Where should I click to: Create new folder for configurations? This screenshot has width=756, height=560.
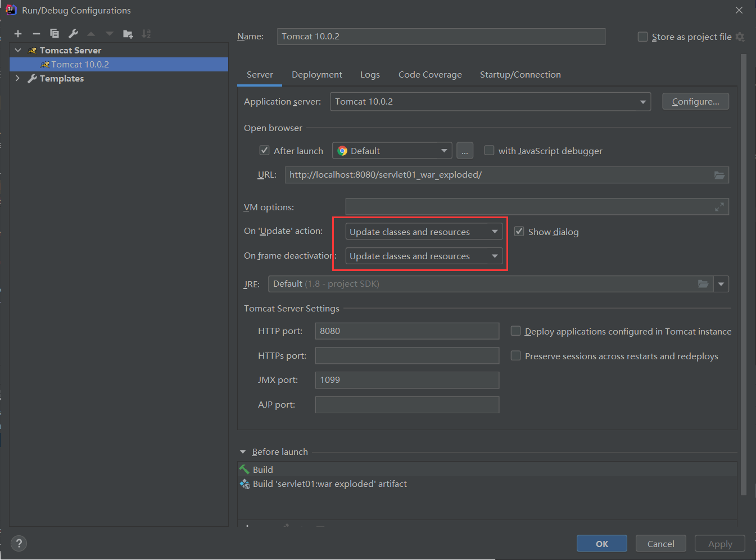[x=128, y=34]
